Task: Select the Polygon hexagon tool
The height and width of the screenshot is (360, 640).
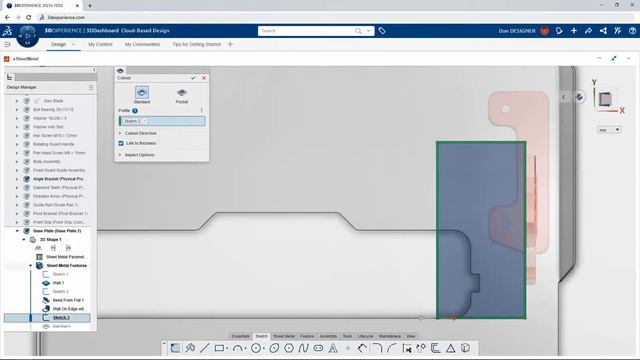Action: 289,348
